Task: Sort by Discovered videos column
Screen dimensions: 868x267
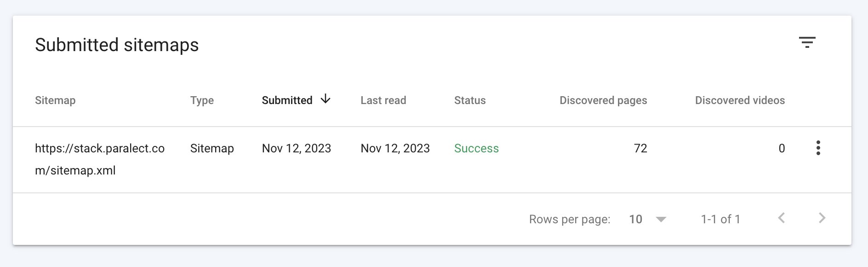Action: click(x=739, y=100)
